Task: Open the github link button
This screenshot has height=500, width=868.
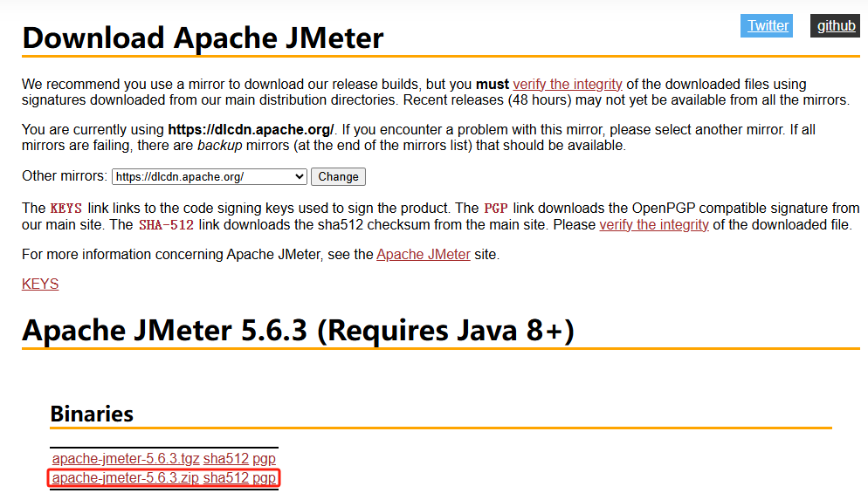Action: [x=836, y=26]
